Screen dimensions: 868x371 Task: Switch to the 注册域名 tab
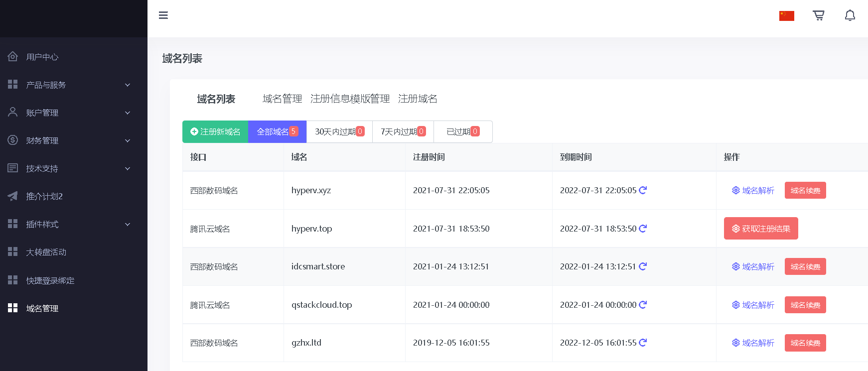tap(418, 99)
